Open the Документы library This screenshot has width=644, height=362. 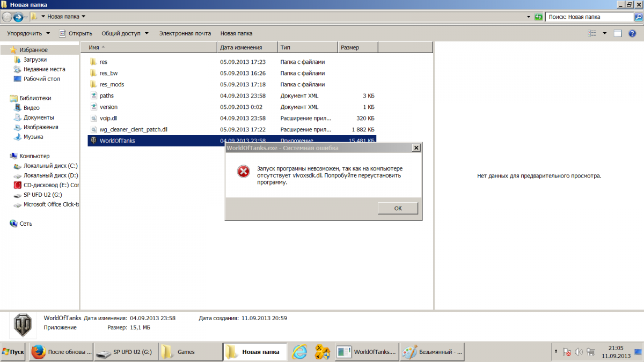click(x=39, y=117)
